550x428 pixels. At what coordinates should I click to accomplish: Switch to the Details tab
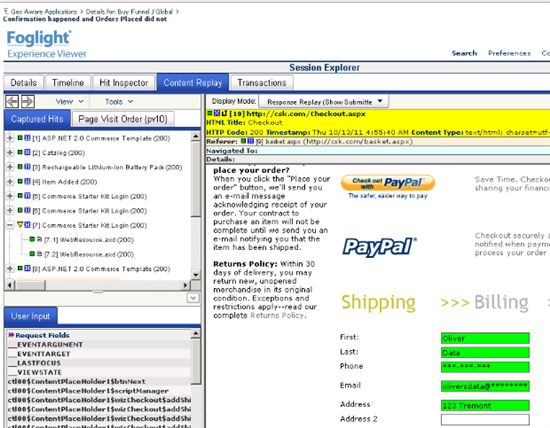24,83
